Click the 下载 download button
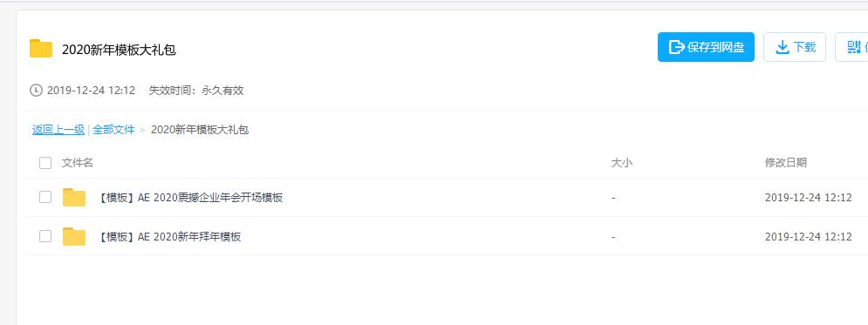The image size is (868, 325). [795, 47]
